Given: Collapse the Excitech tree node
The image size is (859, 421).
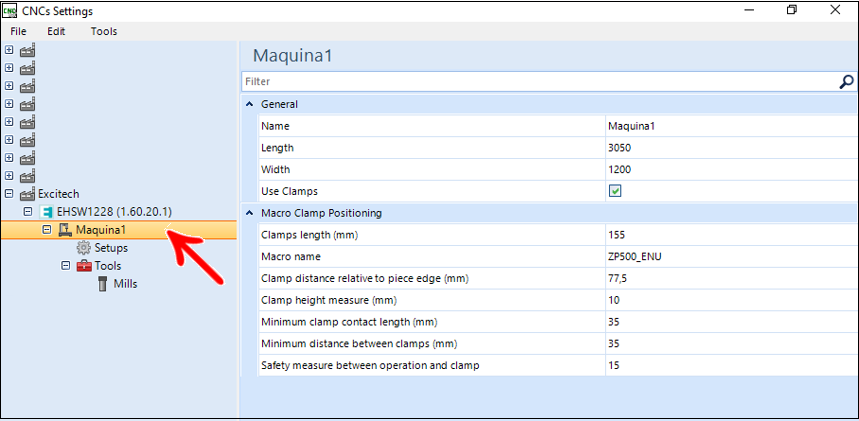Looking at the screenshot, I should click(9, 194).
